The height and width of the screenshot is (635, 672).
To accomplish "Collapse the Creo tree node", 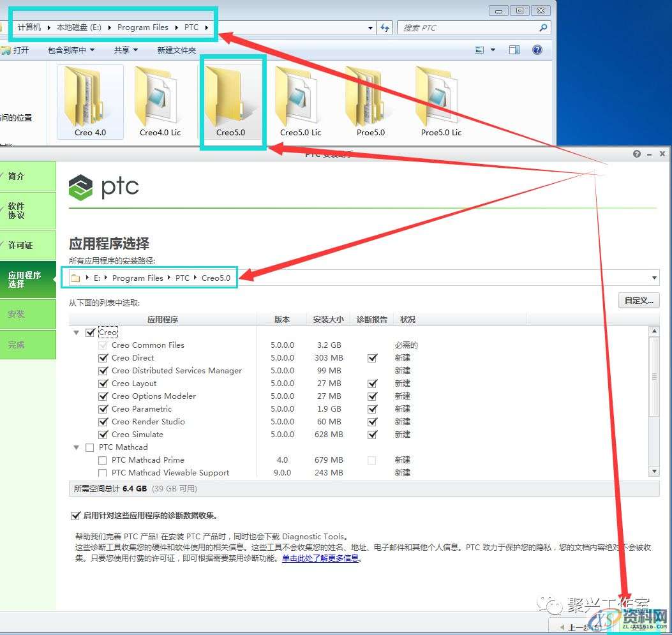I will (x=76, y=332).
